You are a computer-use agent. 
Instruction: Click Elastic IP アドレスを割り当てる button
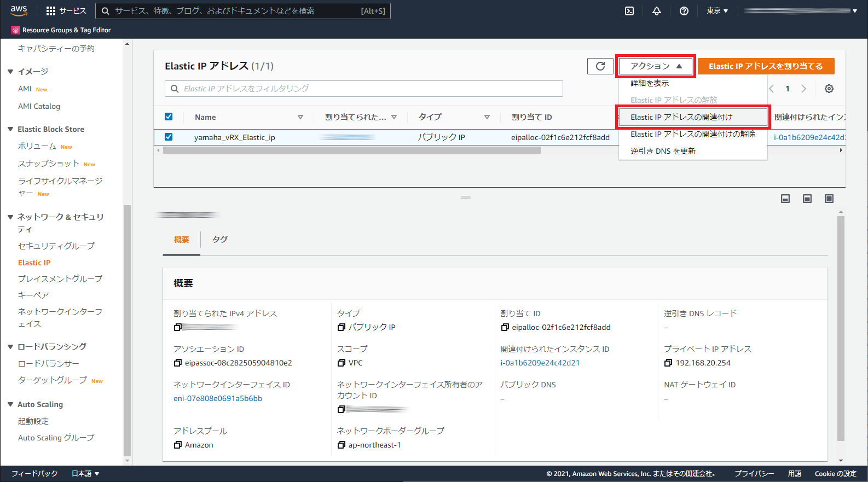(x=766, y=66)
